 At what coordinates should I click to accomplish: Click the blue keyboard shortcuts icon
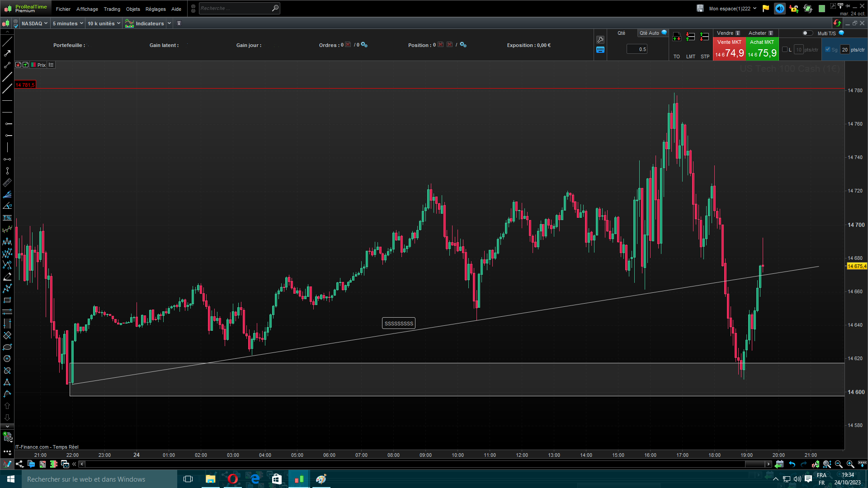pyautogui.click(x=600, y=50)
